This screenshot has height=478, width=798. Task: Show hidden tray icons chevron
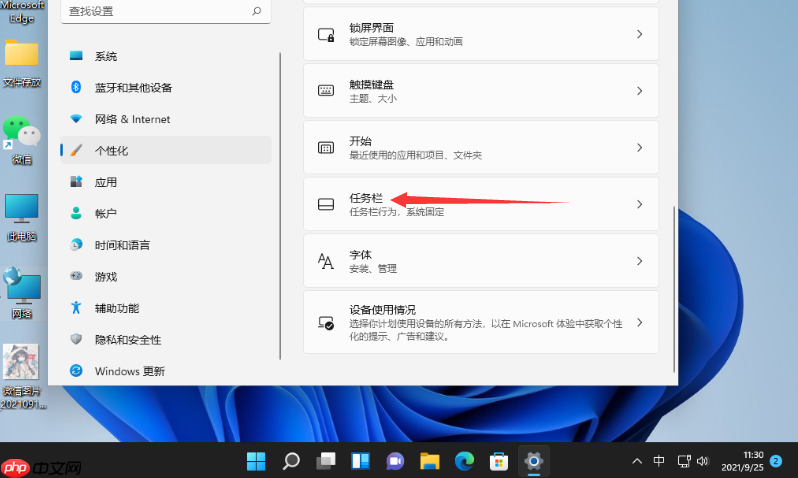pos(637,461)
